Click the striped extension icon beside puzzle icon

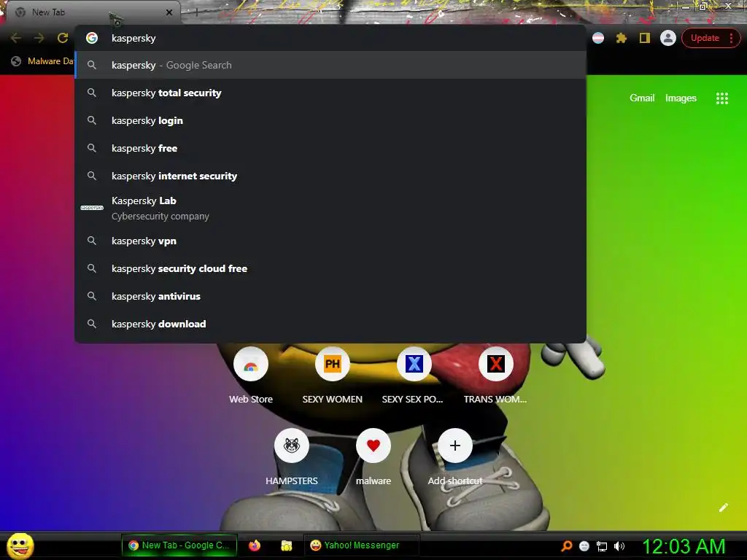598,38
